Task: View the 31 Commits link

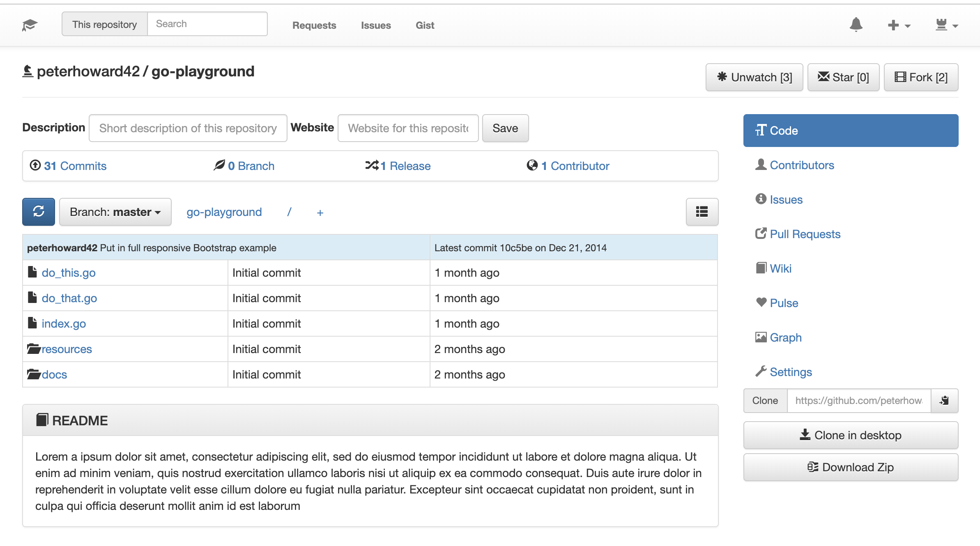Action: click(x=75, y=166)
